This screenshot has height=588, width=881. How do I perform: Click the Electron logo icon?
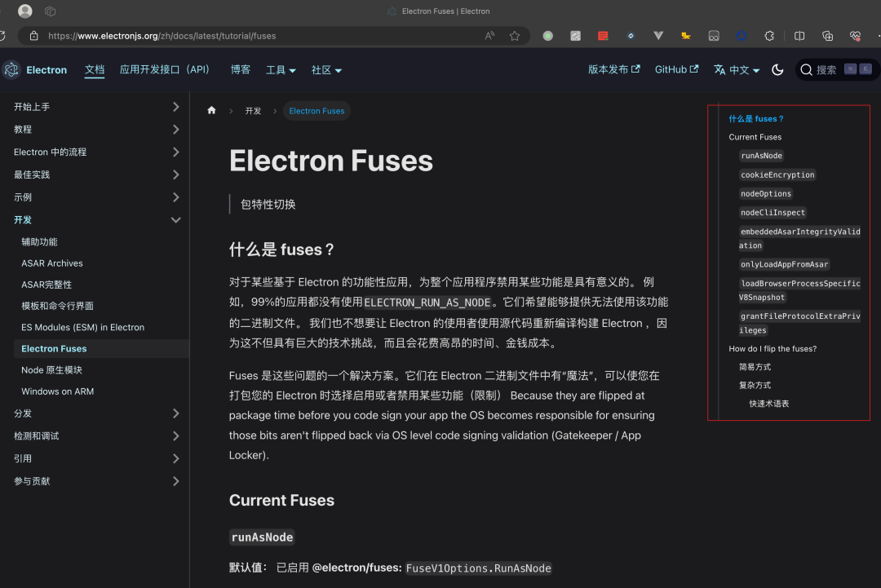click(x=11, y=69)
